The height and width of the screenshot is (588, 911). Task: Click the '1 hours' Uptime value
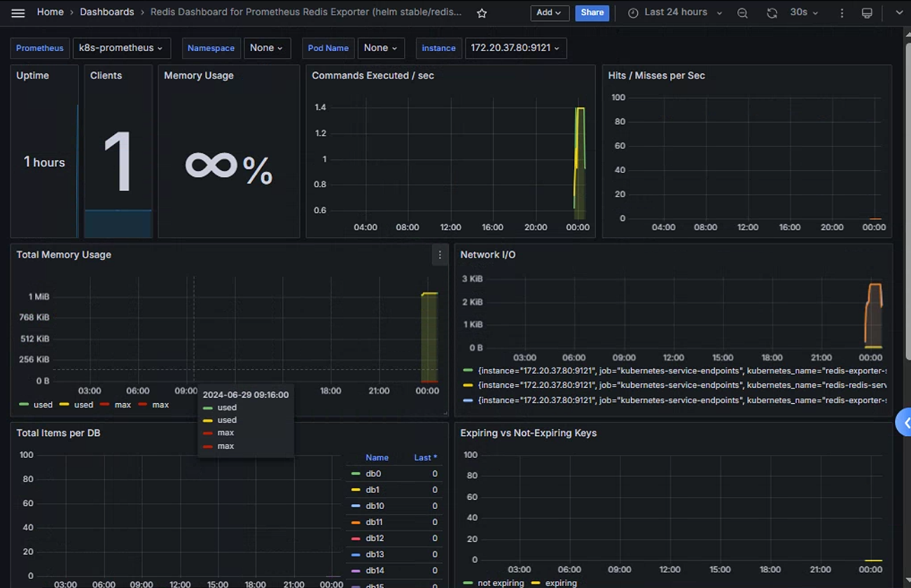[x=44, y=162]
